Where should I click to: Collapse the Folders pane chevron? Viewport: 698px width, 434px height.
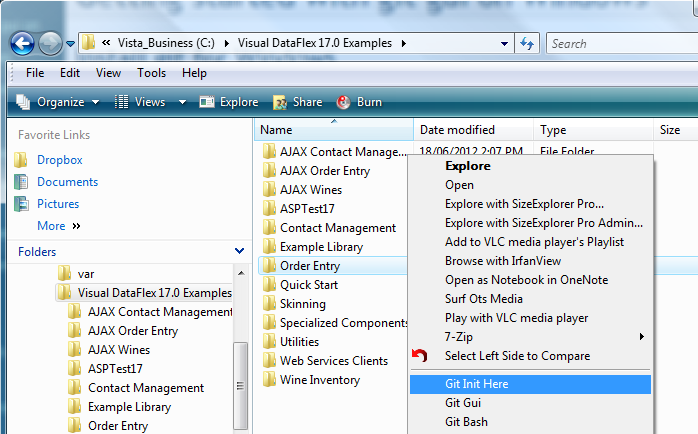pos(239,252)
